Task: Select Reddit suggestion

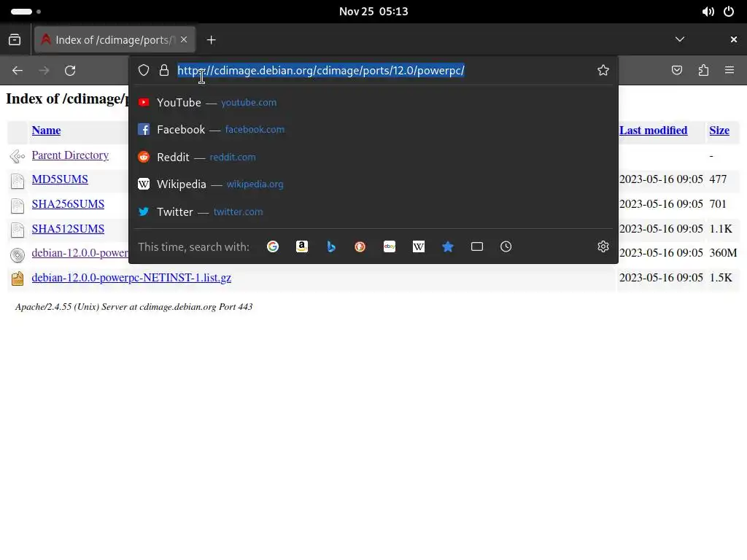Action: coord(373,157)
